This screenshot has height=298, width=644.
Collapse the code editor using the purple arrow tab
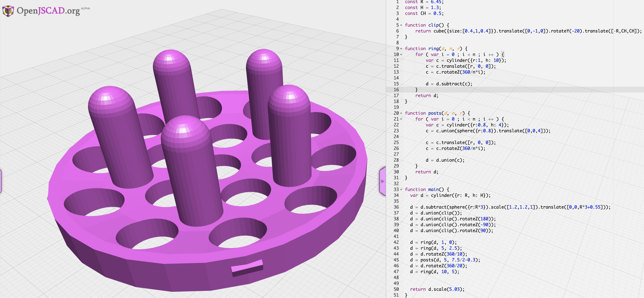383,181
